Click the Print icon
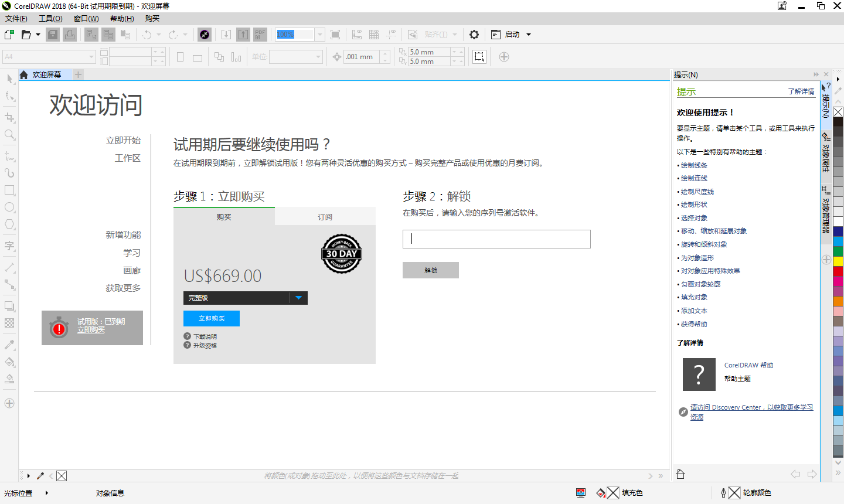 coord(70,35)
